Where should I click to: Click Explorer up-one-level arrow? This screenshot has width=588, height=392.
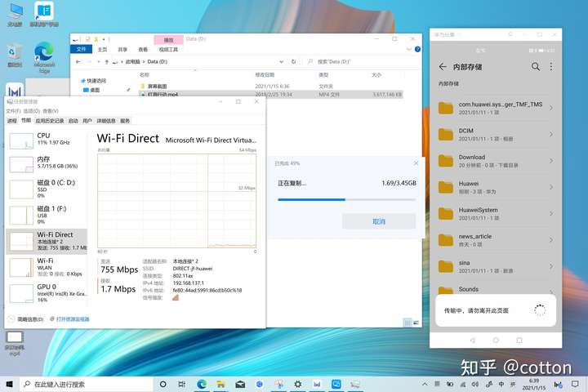click(107, 62)
